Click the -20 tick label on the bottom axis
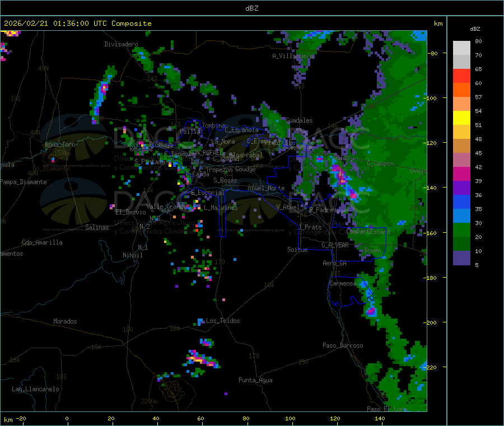Viewport: 504px width, 426px height. click(x=21, y=418)
